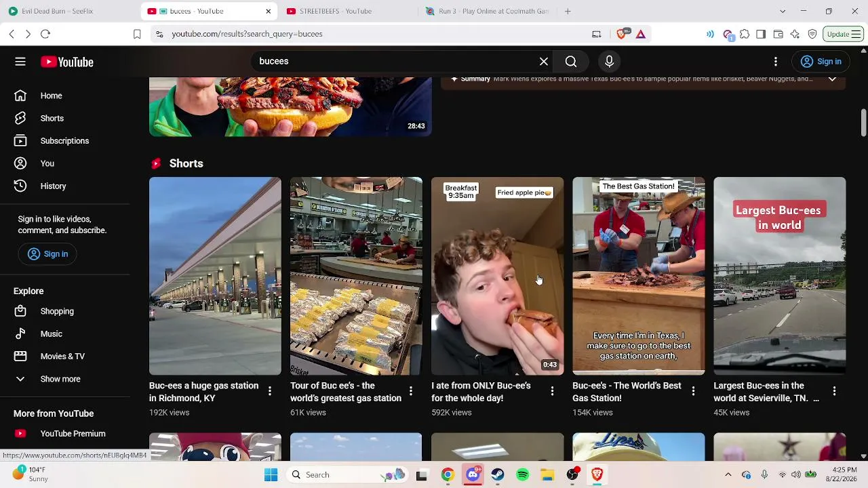Open Richmond KY gas station short thumbnail

coord(215,276)
